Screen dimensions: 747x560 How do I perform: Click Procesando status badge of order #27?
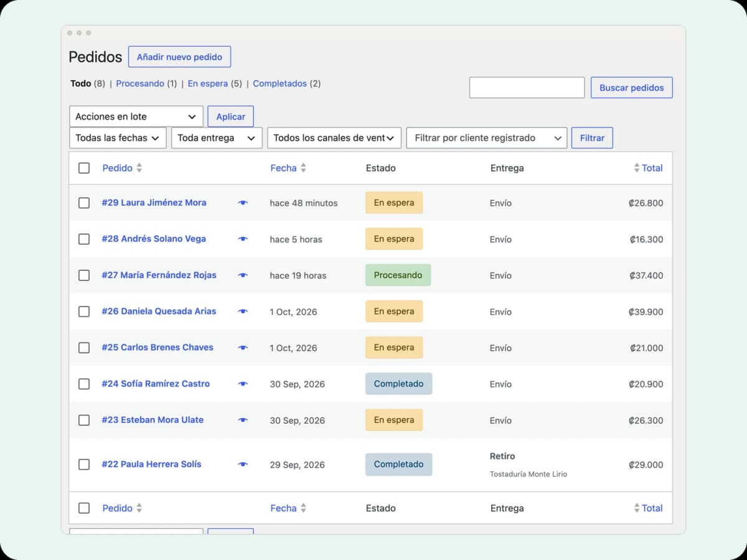pos(398,275)
